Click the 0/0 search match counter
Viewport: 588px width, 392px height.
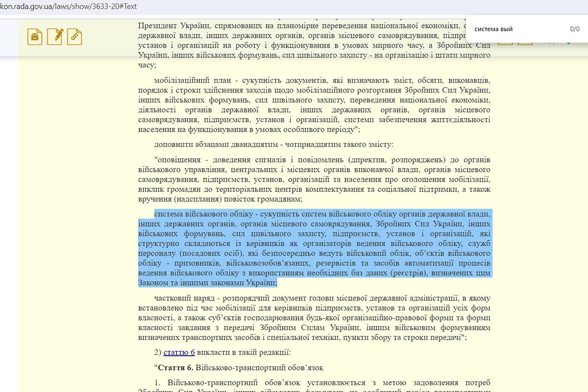[574, 29]
